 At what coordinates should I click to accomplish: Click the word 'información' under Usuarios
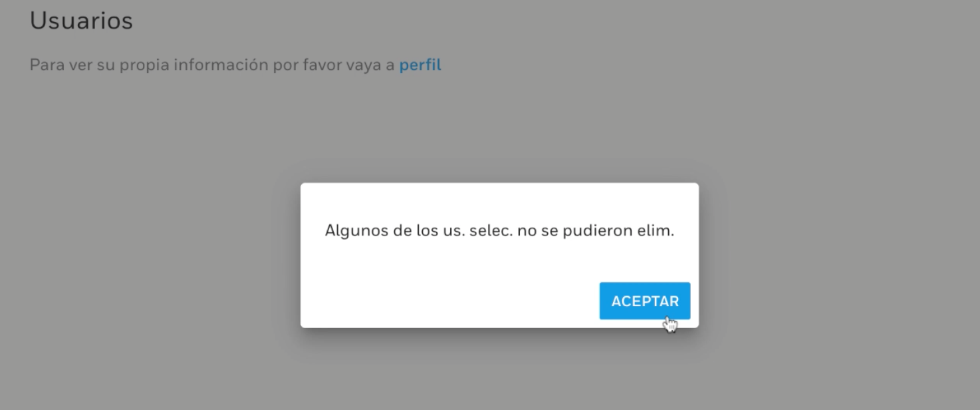[x=229, y=65]
